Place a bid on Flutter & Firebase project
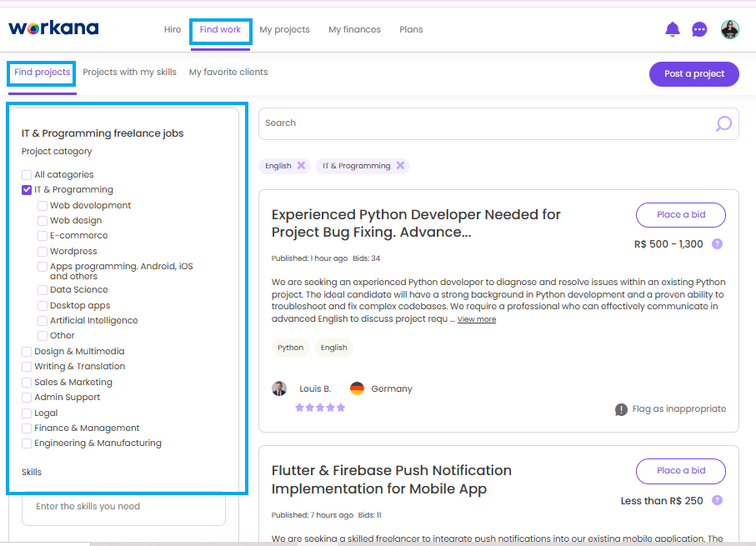 pos(681,471)
